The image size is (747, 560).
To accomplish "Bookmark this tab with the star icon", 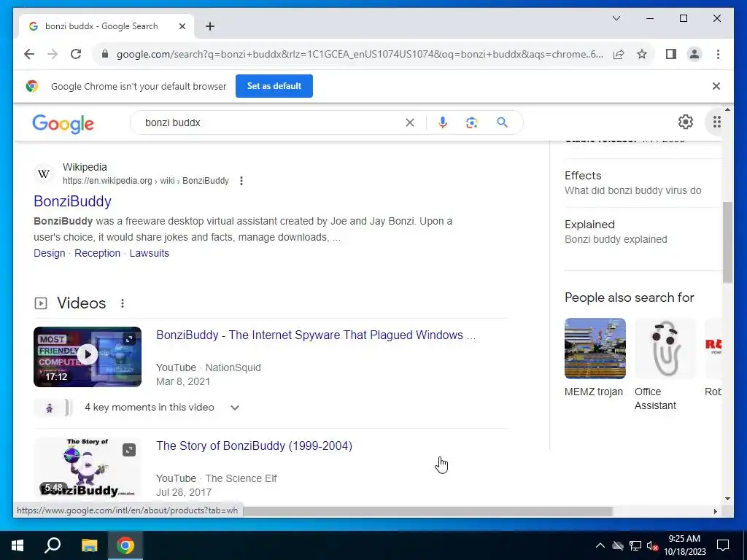I will tap(642, 54).
